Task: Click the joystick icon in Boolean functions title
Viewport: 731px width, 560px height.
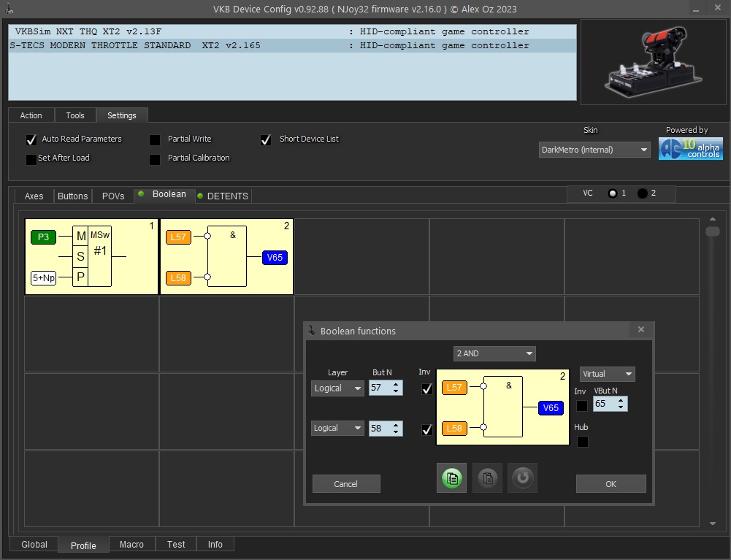Action: 311,331
